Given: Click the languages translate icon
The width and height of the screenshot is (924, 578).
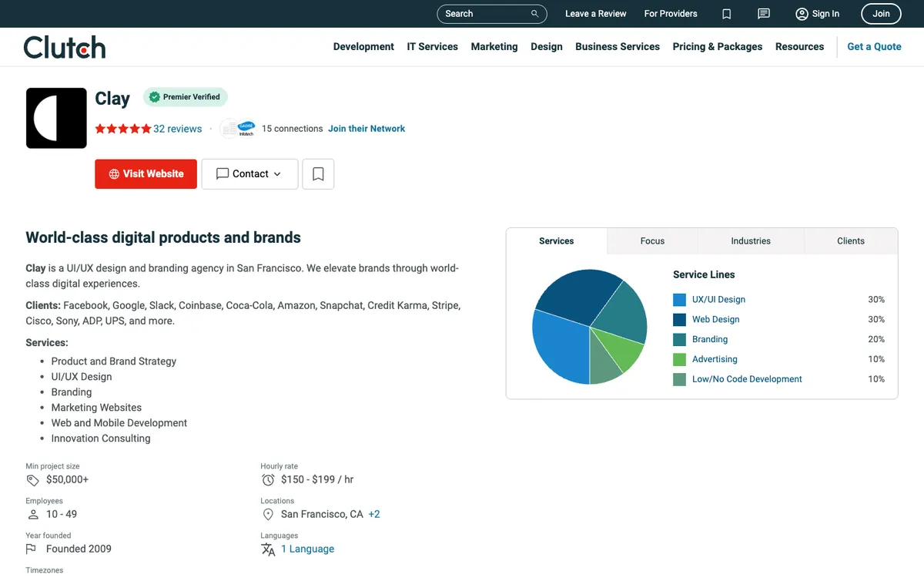Looking at the screenshot, I should tap(268, 549).
